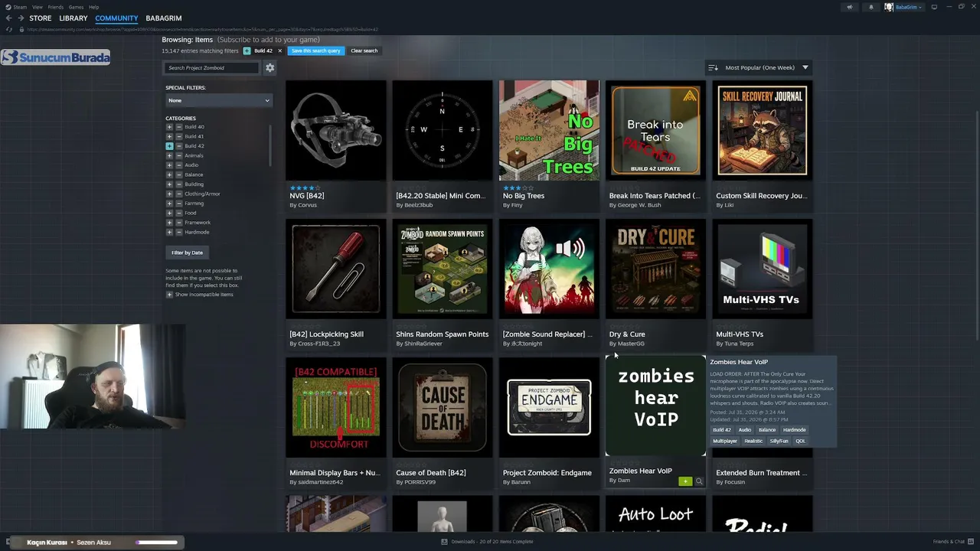Open the Games menu

pyautogui.click(x=77, y=7)
